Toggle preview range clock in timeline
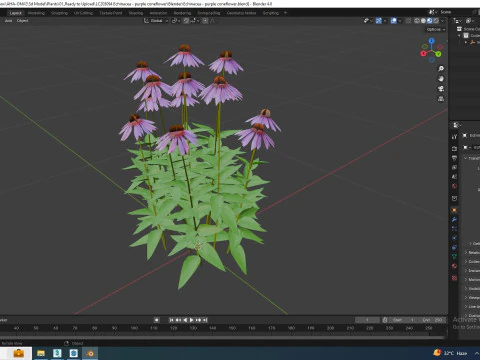480x360 pixels. pyautogui.click(x=385, y=320)
